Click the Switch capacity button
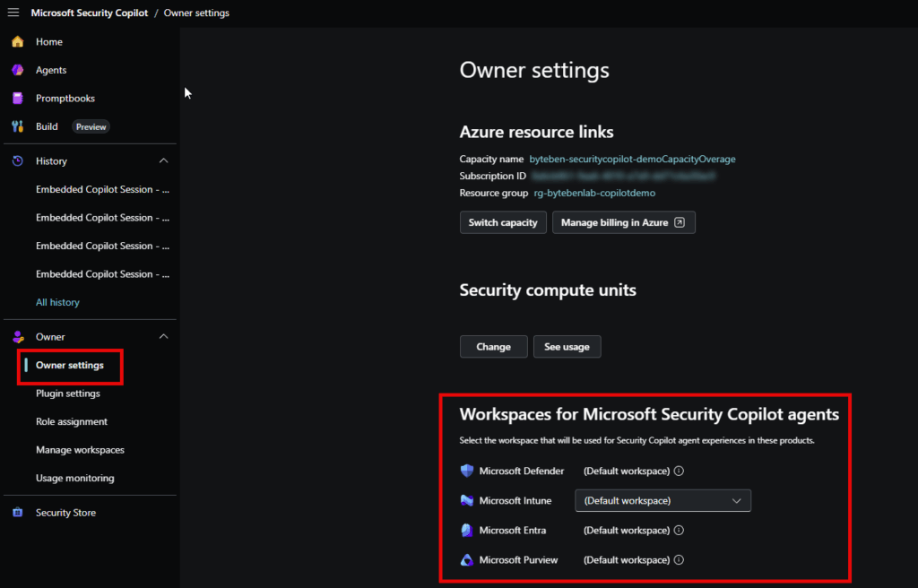918x588 pixels. click(x=503, y=222)
